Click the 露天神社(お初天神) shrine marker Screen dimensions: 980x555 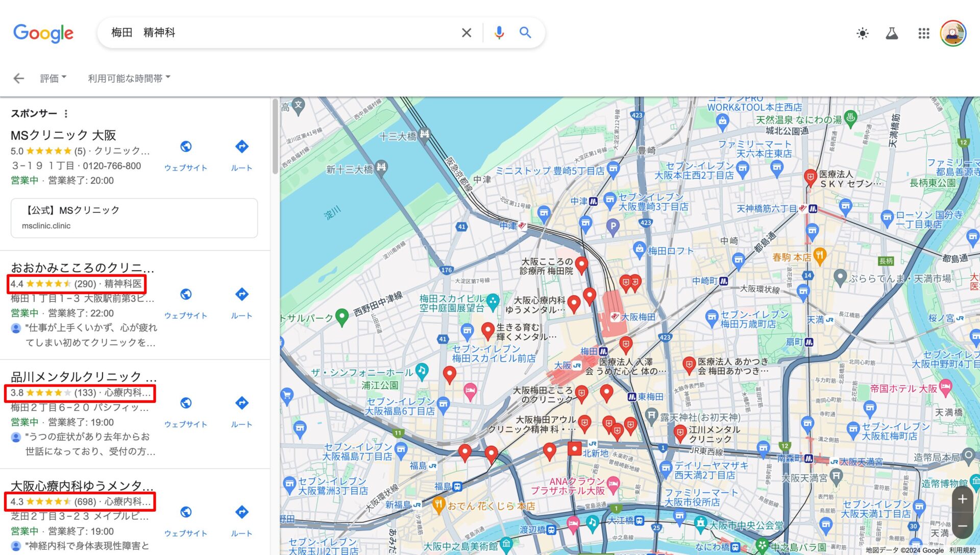651,416
